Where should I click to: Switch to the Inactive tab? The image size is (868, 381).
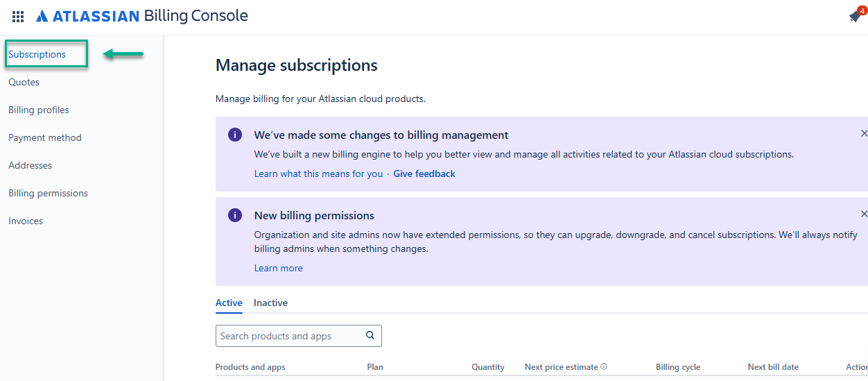coord(270,303)
